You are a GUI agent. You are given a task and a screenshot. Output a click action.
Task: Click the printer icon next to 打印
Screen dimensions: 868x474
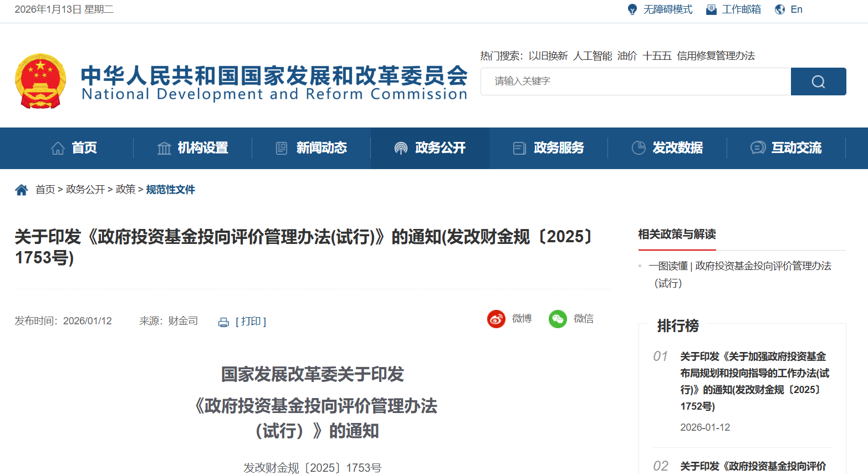[x=223, y=322]
